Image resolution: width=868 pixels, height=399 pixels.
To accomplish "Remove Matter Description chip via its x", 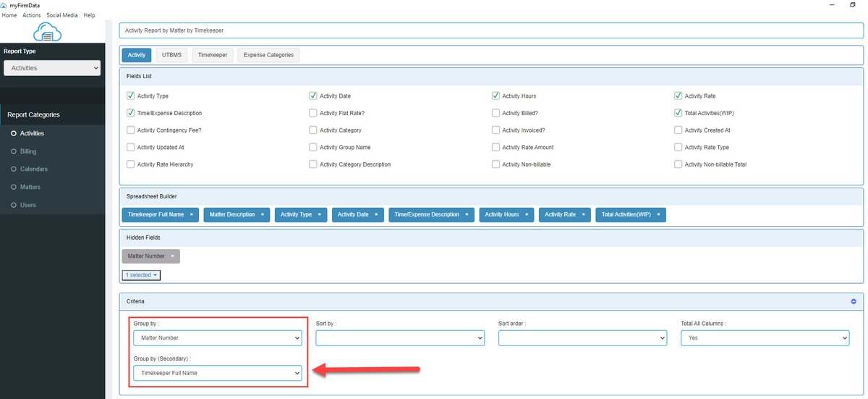I will pyautogui.click(x=262, y=215).
